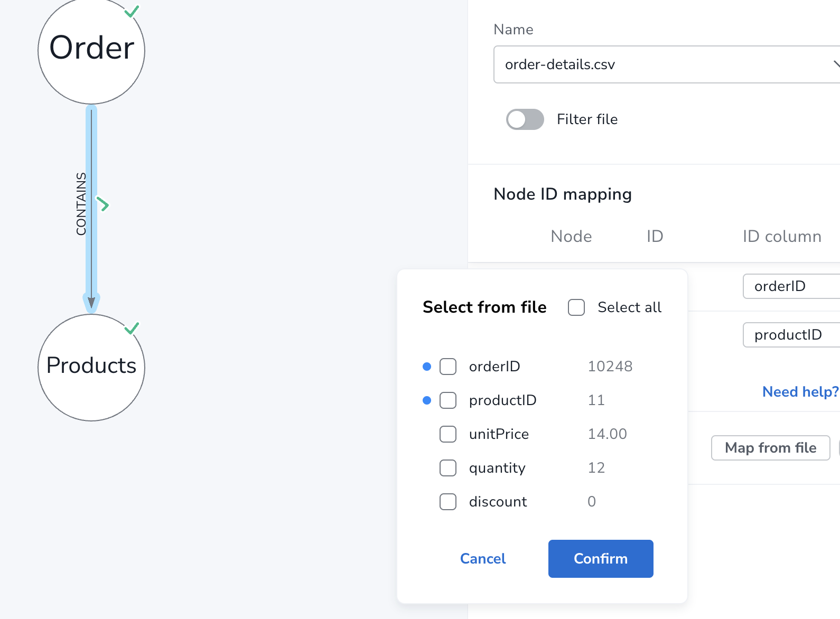Image resolution: width=840 pixels, height=619 pixels.
Task: Click the CONTAINS relationship label
Action: point(81,204)
